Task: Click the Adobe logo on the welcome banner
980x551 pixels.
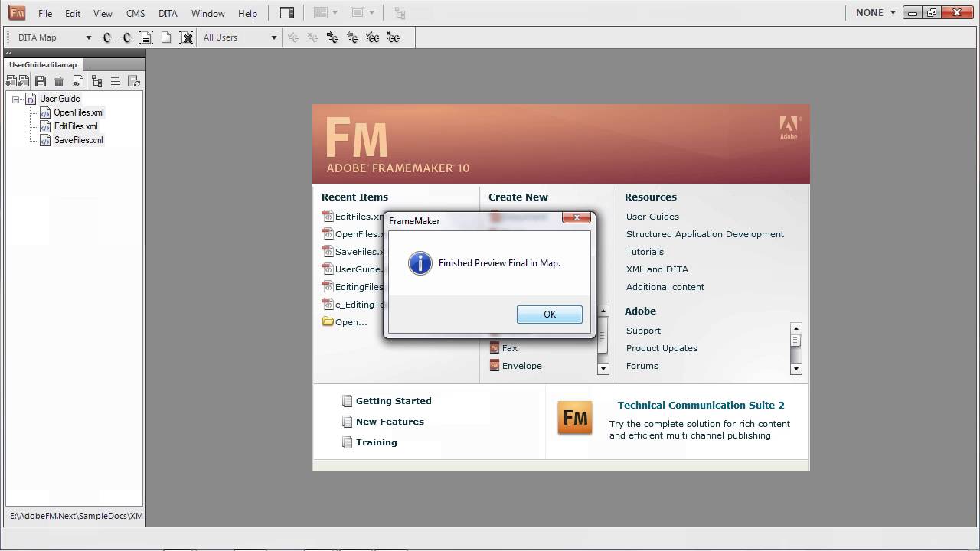Action: point(789,128)
